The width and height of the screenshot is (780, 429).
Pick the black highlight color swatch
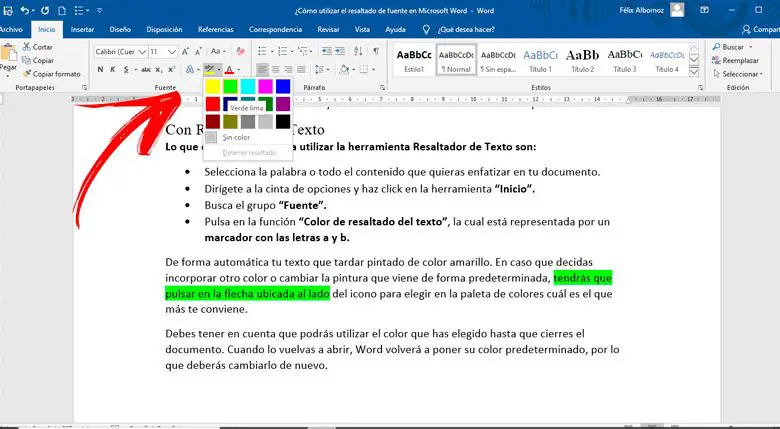click(x=283, y=121)
